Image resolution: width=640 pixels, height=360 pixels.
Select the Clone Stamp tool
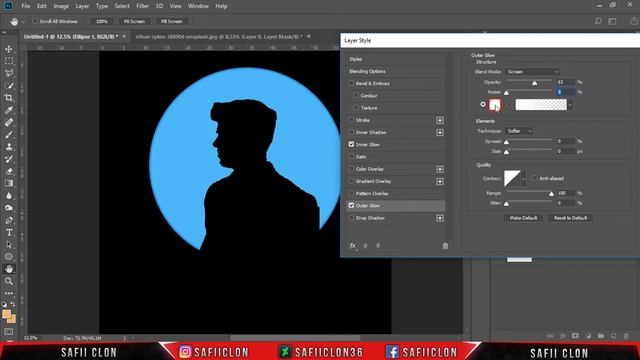pyautogui.click(x=9, y=147)
